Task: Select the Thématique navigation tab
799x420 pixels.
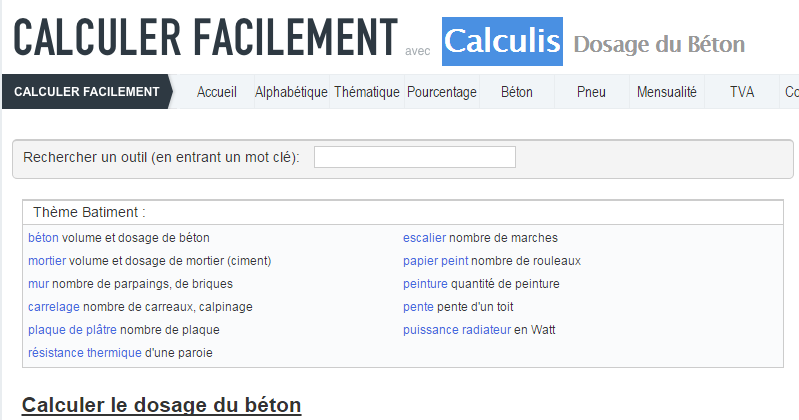Action: pyautogui.click(x=367, y=92)
